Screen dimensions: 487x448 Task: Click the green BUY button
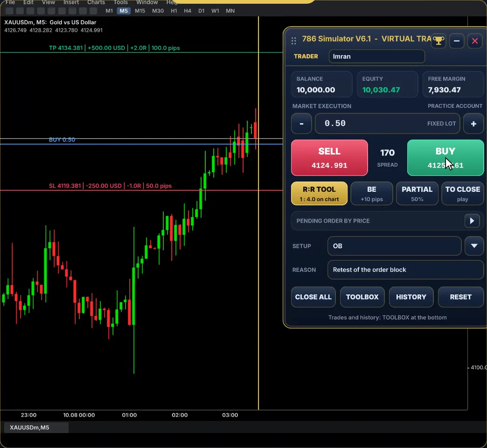(x=445, y=158)
